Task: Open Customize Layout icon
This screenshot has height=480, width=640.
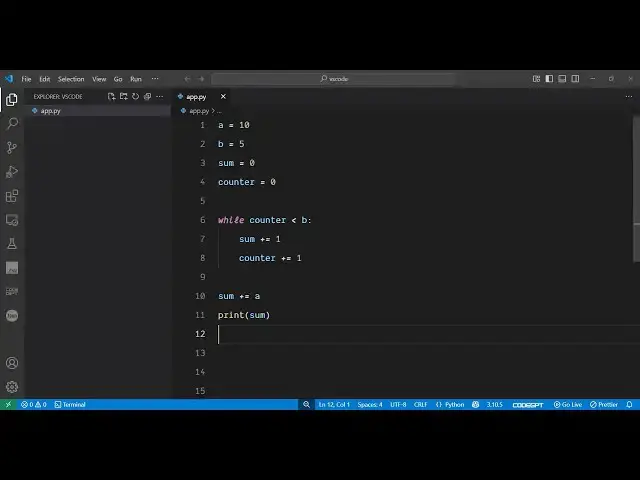Action: (x=536, y=79)
